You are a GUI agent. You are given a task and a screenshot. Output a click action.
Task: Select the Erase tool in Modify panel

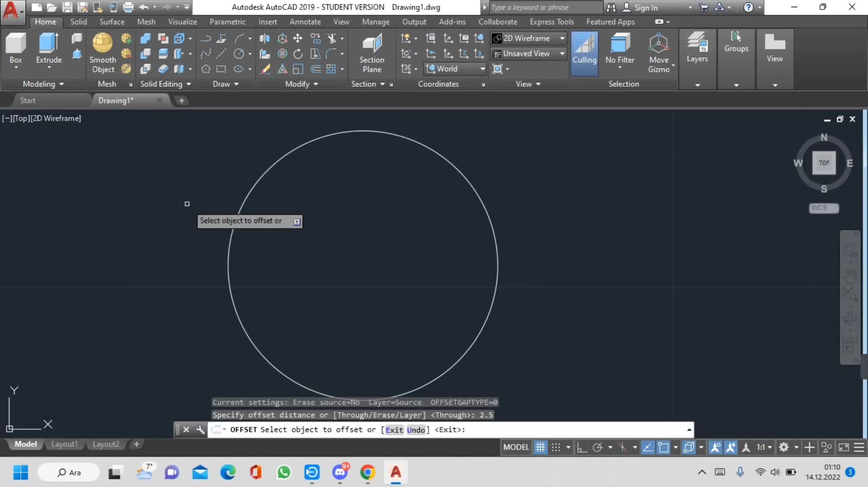click(x=265, y=69)
